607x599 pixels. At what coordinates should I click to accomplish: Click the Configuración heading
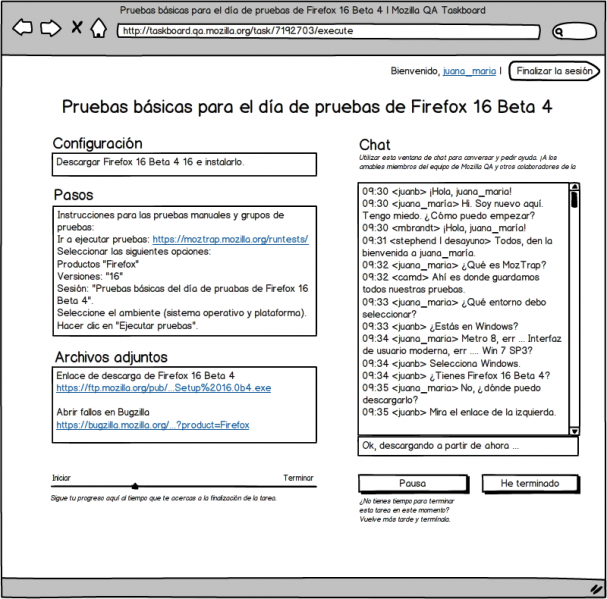coord(98,144)
